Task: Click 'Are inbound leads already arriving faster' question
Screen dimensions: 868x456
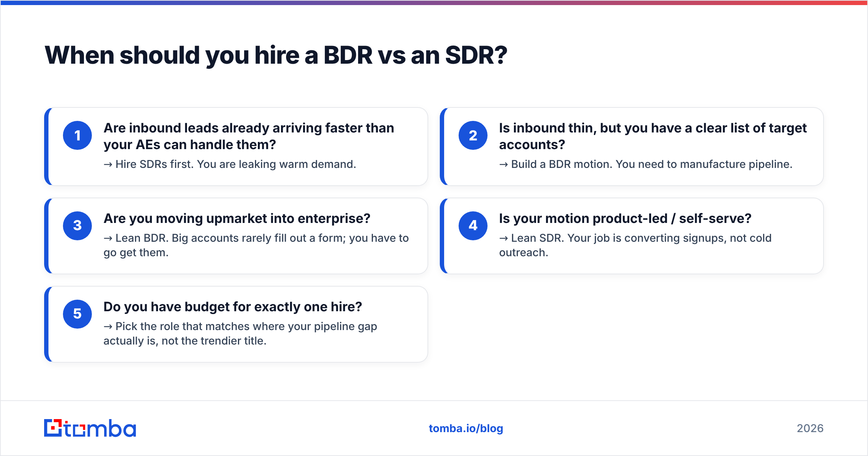Action: click(x=249, y=136)
